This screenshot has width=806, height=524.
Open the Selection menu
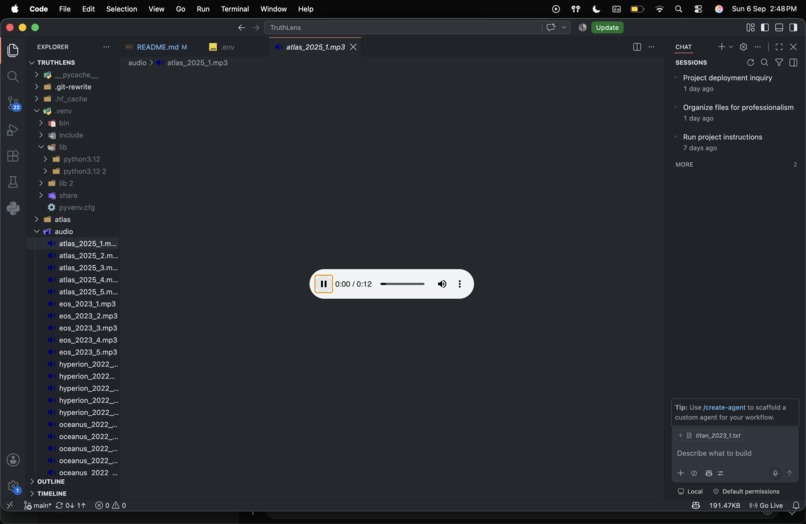tap(121, 9)
